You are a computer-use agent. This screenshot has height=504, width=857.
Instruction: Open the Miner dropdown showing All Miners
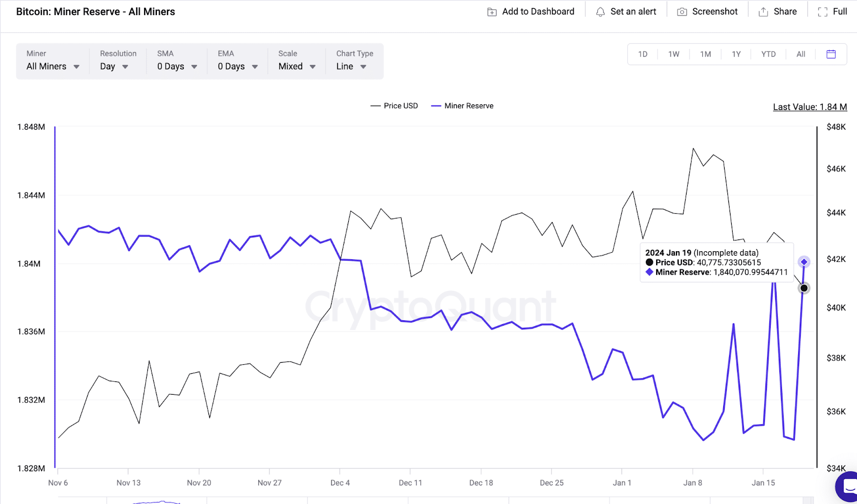pyautogui.click(x=52, y=66)
